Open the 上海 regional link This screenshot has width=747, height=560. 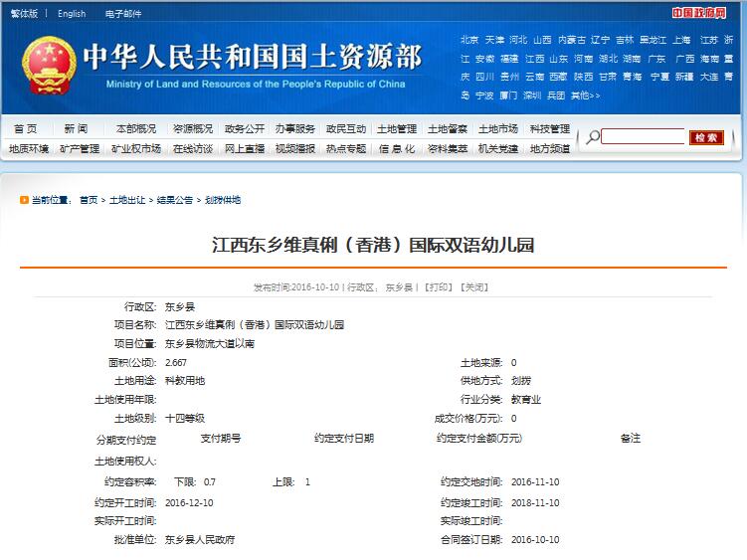tap(681, 40)
